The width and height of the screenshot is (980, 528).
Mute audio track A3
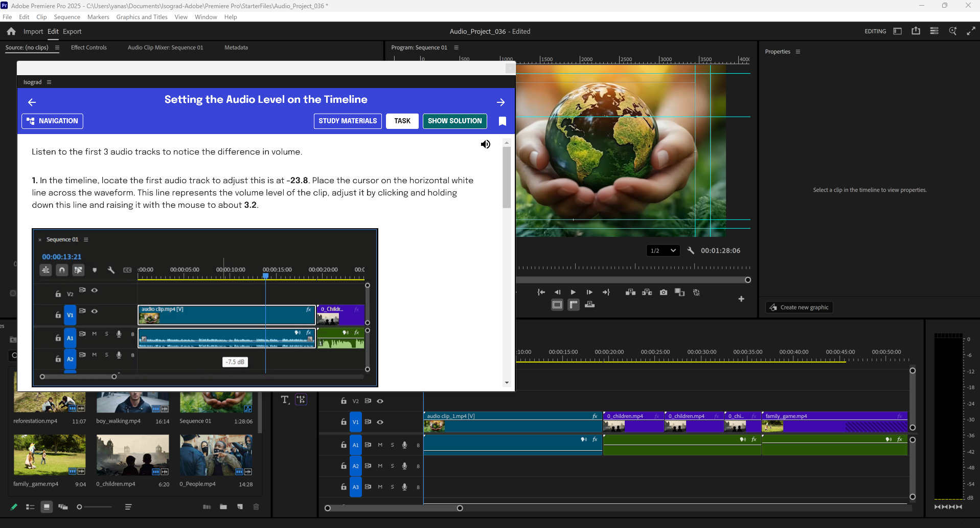(x=380, y=487)
